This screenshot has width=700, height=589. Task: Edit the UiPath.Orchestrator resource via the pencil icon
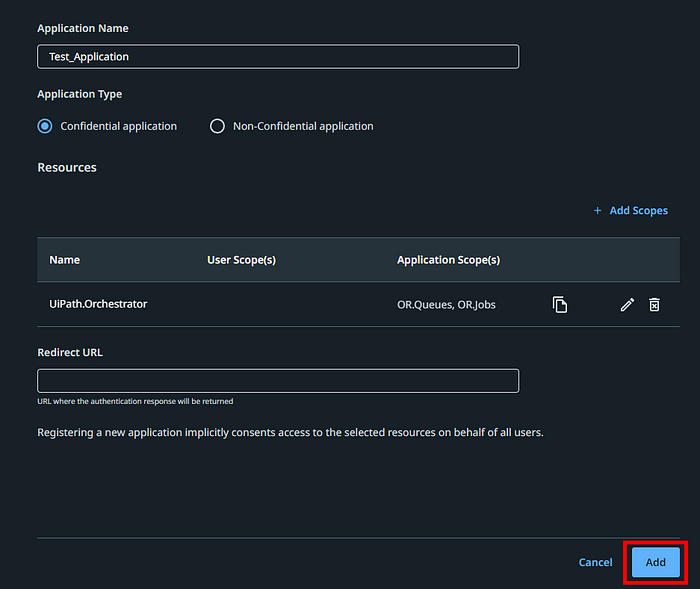627,305
